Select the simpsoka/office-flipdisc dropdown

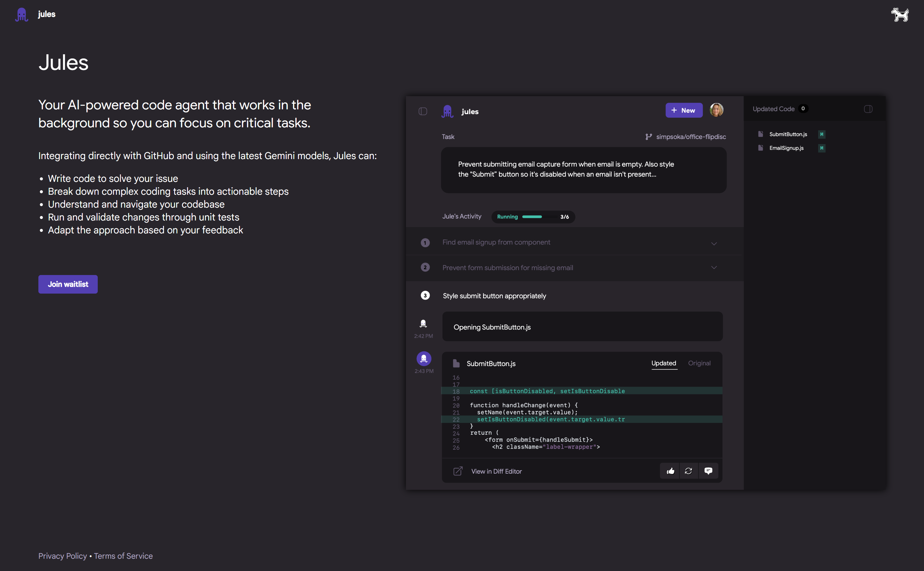pos(686,137)
